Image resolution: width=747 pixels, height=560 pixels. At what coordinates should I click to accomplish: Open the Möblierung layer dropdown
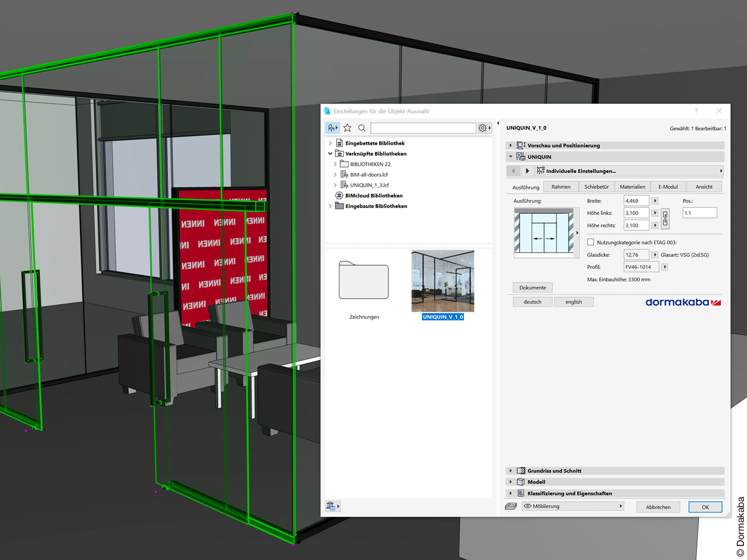pos(573,506)
